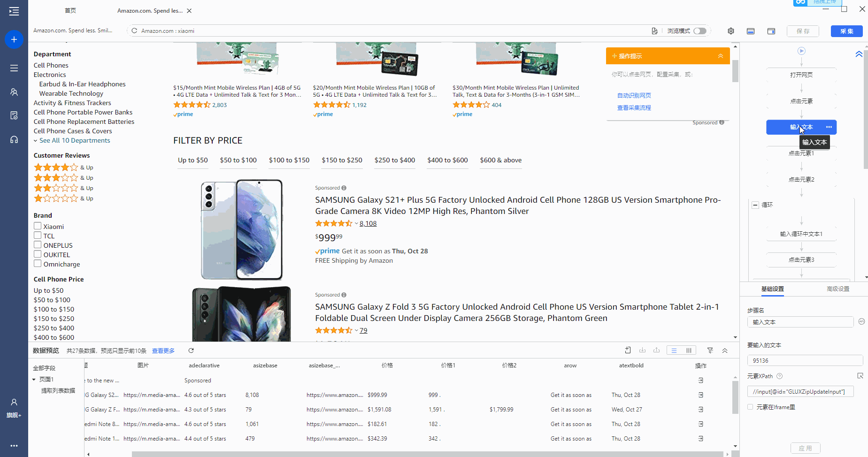
Task: Open row action icon for Wed, Oct 27 row
Action: (x=701, y=410)
